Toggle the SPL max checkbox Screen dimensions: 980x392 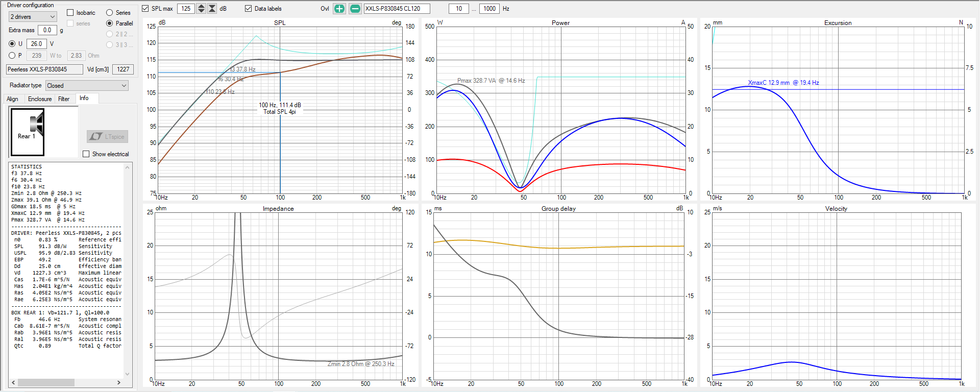[x=145, y=9]
